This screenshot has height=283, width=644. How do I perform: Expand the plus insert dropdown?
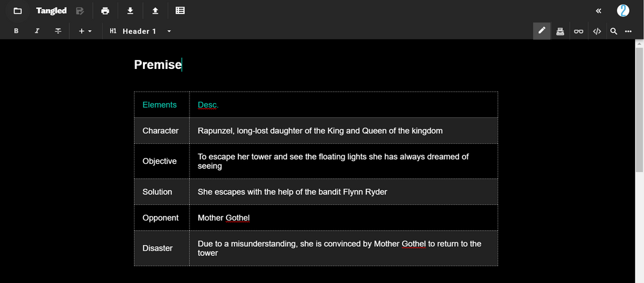click(x=85, y=31)
